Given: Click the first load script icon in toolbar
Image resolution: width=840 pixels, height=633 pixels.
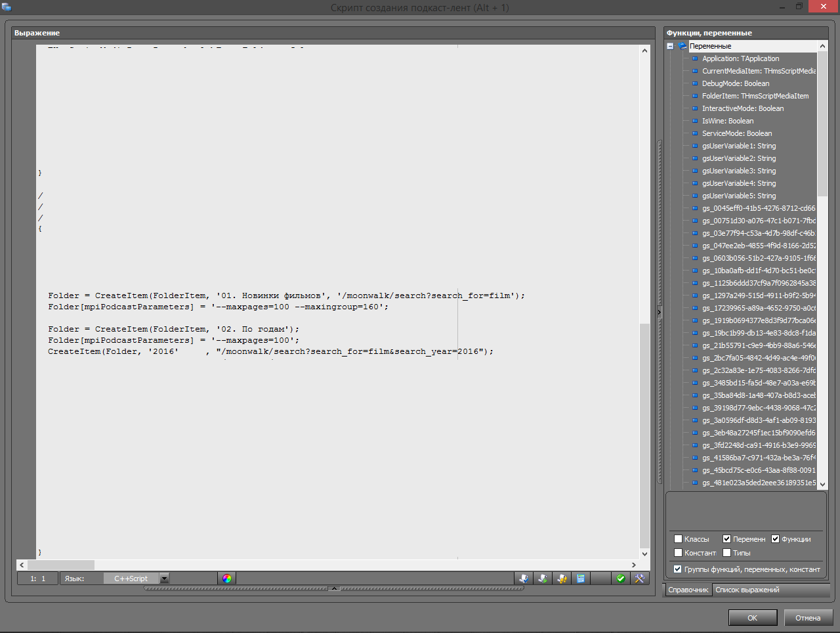Looking at the screenshot, I should coord(524,578).
